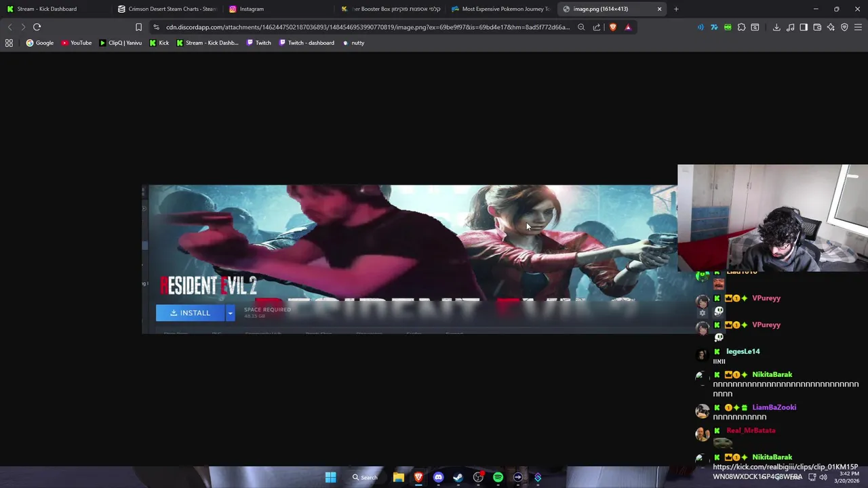
Task: Switch to Most Expensive Pokemon Journey tab
Action: (500, 9)
